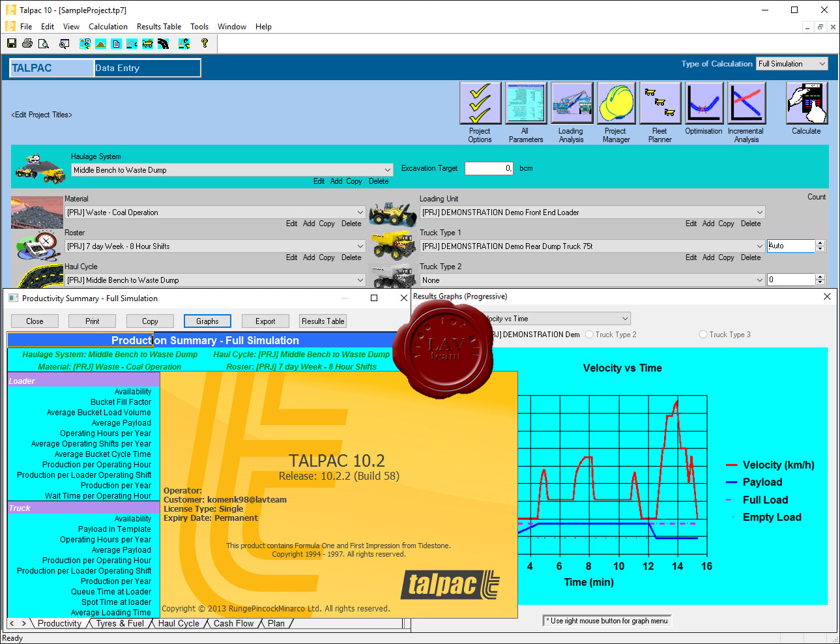Screen dimensions: 840x644
Task: Click the yellow question mark help icon
Action: tap(205, 43)
